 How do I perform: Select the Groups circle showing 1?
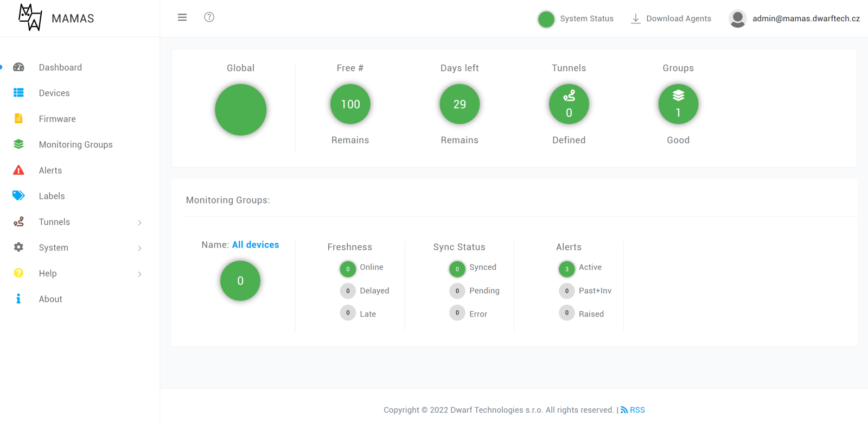[x=678, y=104]
